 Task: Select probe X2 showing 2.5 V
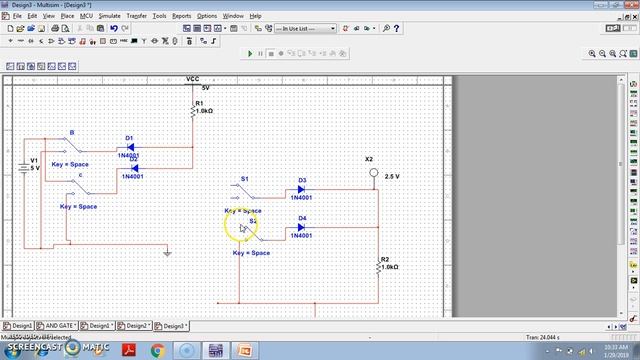coord(373,173)
